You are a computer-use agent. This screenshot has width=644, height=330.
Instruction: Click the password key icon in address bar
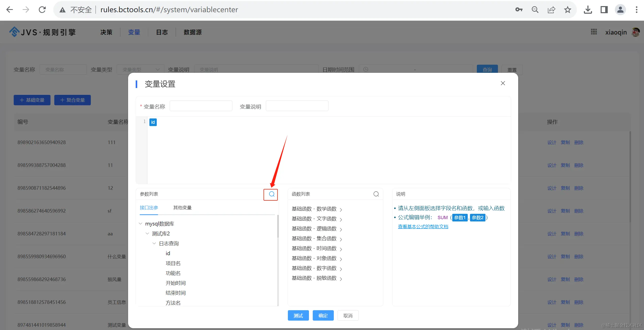coord(519,10)
